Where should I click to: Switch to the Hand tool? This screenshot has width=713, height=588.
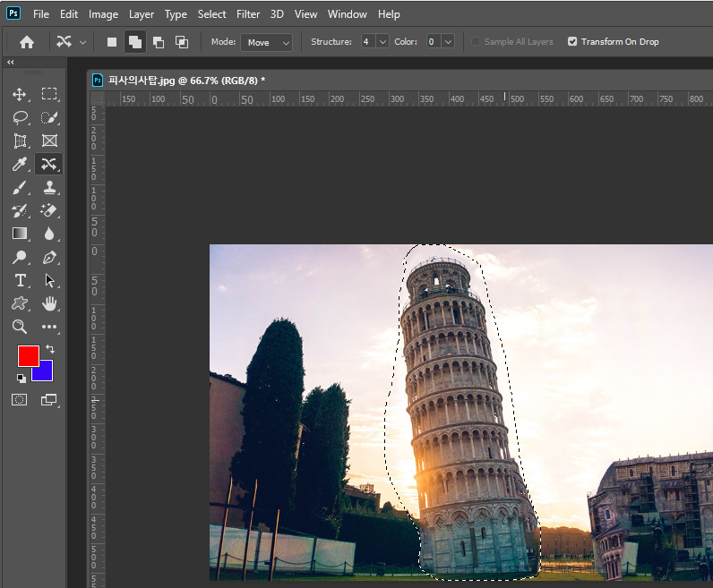49,303
